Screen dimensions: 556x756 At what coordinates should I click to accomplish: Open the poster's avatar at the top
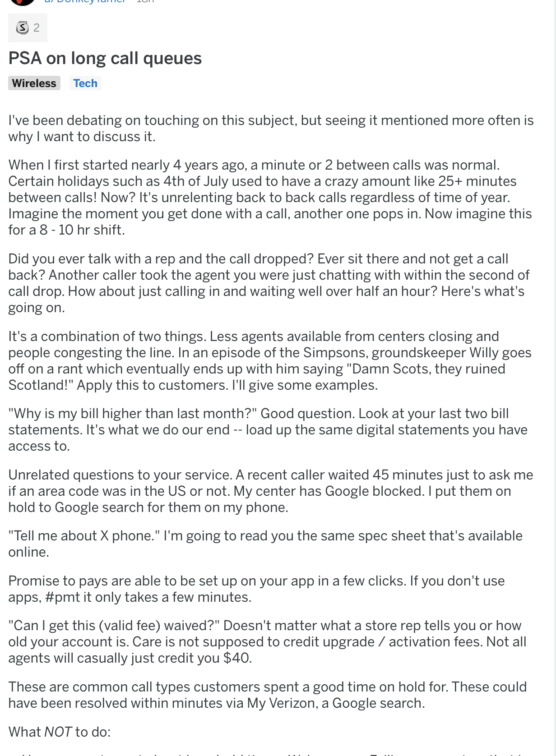[22, 2]
